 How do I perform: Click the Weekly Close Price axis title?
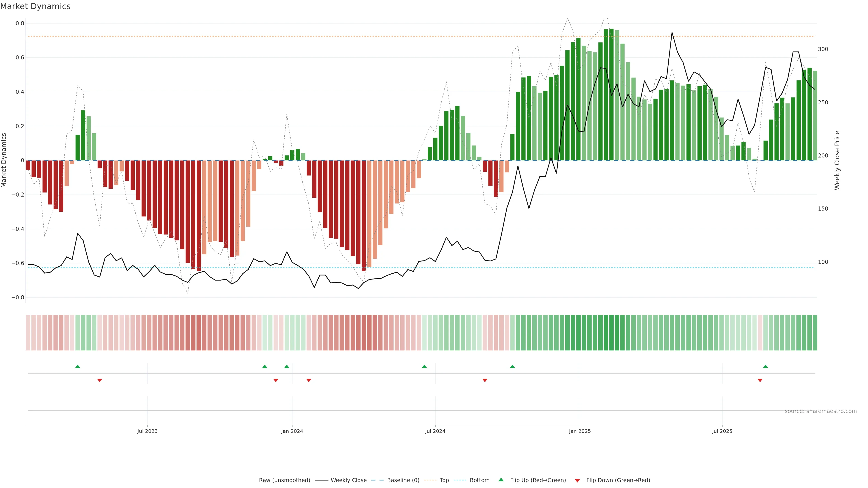click(837, 160)
